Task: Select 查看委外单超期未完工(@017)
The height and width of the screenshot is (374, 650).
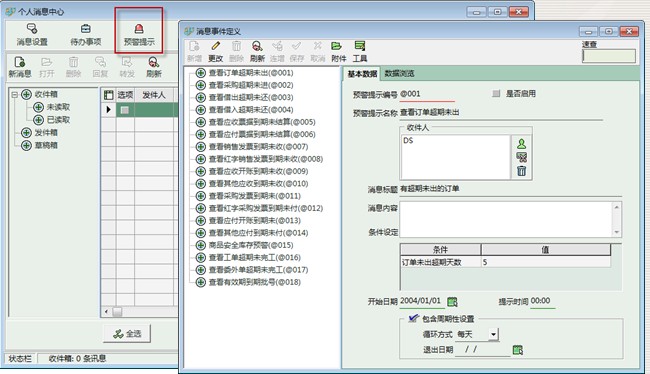Action: pos(258,270)
